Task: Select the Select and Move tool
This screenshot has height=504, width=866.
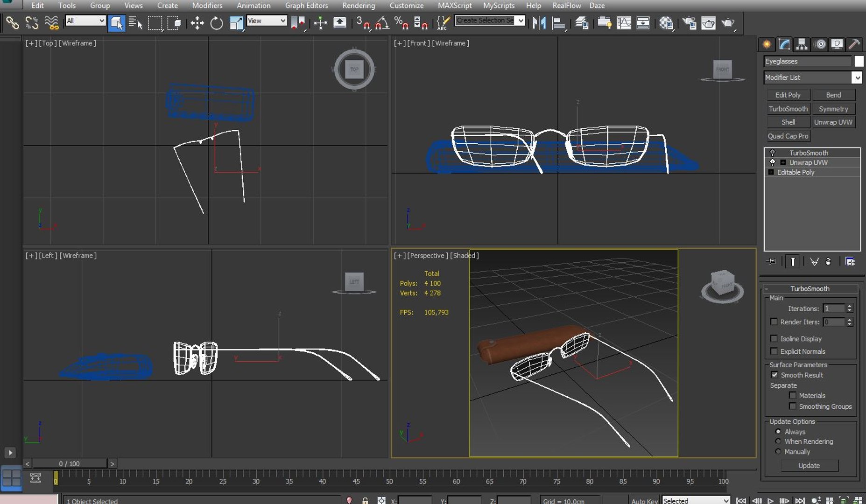Action: coord(197,23)
